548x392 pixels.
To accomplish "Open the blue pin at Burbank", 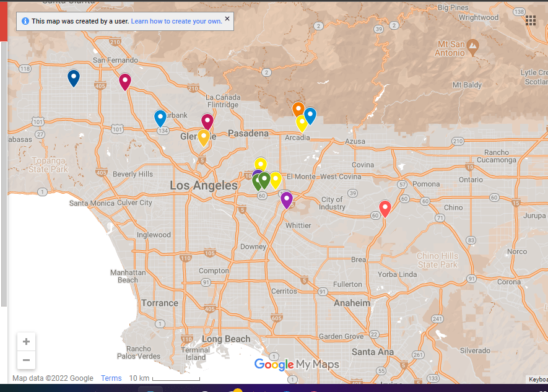I will [160, 118].
